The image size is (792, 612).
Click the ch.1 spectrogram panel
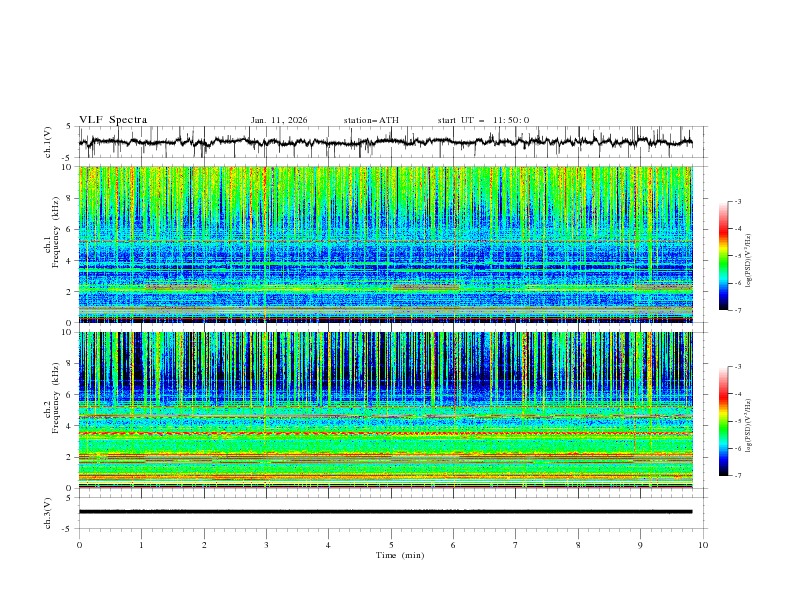386,244
